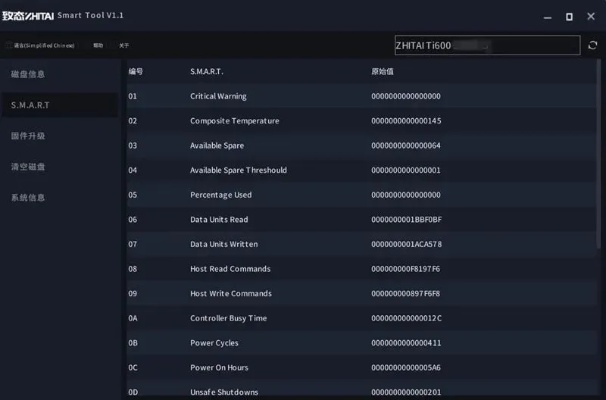The image size is (606, 400).
Task: Click the Data Units Written row
Action: coord(224,244)
